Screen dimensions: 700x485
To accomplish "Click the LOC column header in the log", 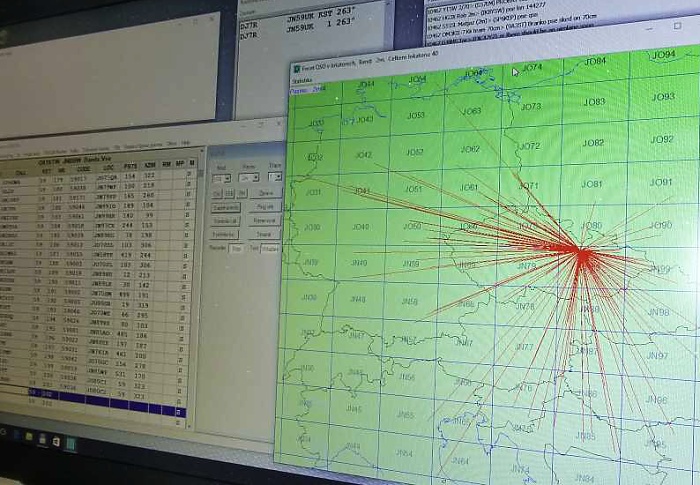I will [x=108, y=168].
